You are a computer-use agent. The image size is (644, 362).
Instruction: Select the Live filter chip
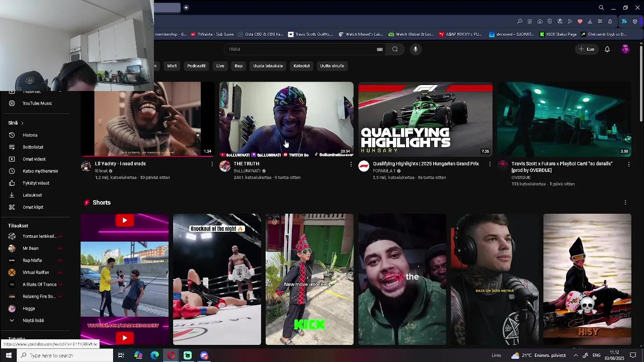click(x=220, y=66)
